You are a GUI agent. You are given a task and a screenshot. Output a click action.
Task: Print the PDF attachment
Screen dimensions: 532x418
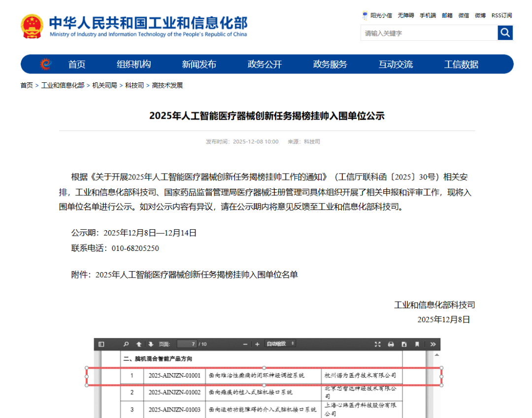pyautogui.click(x=391, y=344)
